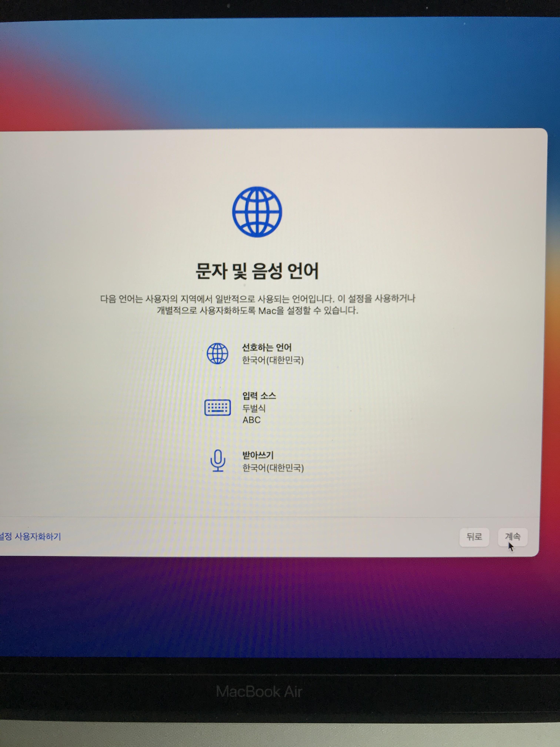This screenshot has height=747, width=560.
Task: Click the ABC input source entry
Action: [x=251, y=420]
